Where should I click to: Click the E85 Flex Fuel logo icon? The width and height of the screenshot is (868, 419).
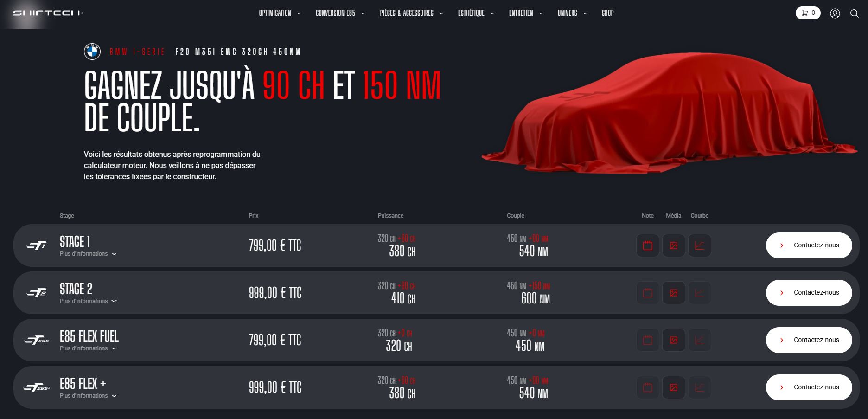pos(37,340)
